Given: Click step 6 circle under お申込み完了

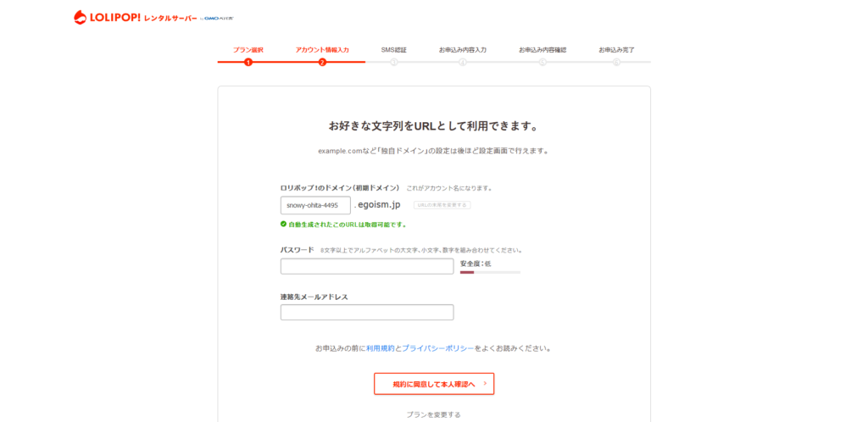Looking at the screenshot, I should [x=616, y=62].
